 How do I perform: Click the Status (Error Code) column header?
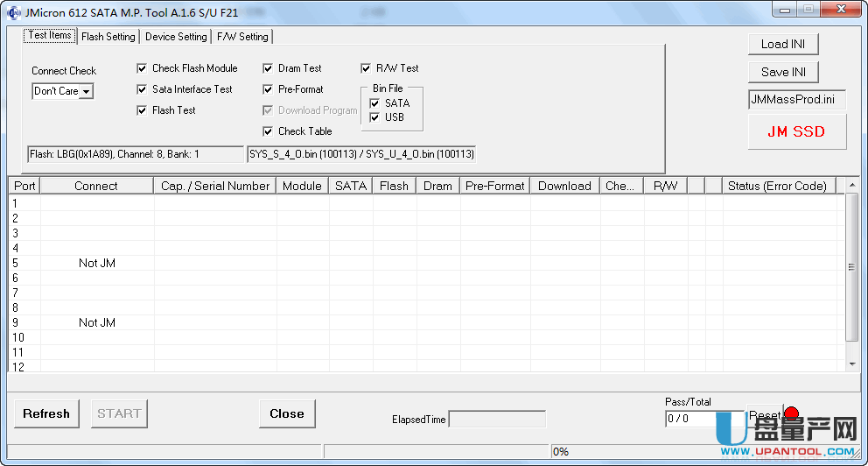[x=777, y=186]
